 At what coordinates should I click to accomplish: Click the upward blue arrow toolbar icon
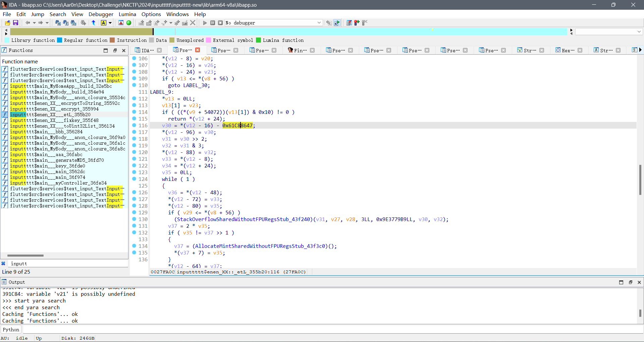(94, 23)
